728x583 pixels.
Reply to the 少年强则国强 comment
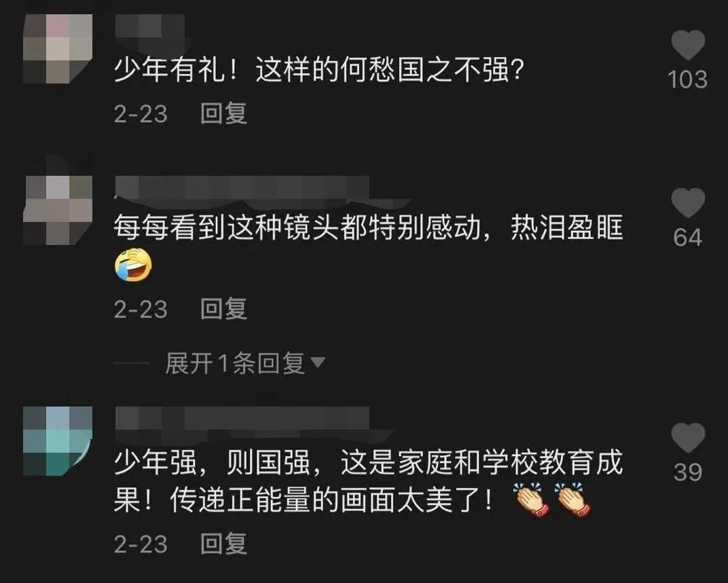coord(223,544)
